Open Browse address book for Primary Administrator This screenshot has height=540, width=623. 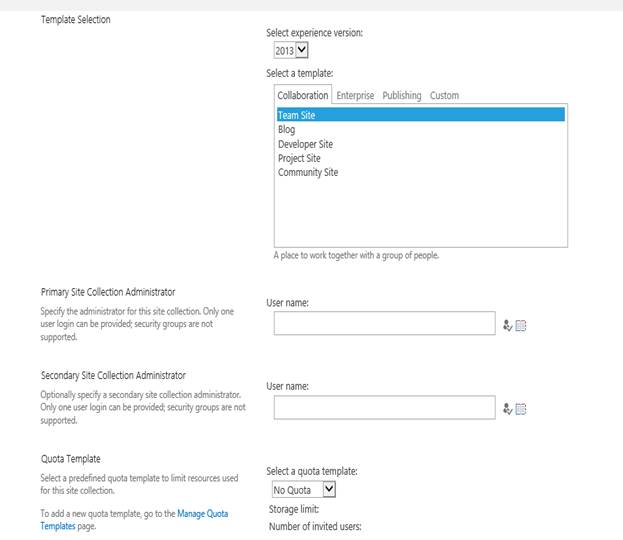click(521, 324)
